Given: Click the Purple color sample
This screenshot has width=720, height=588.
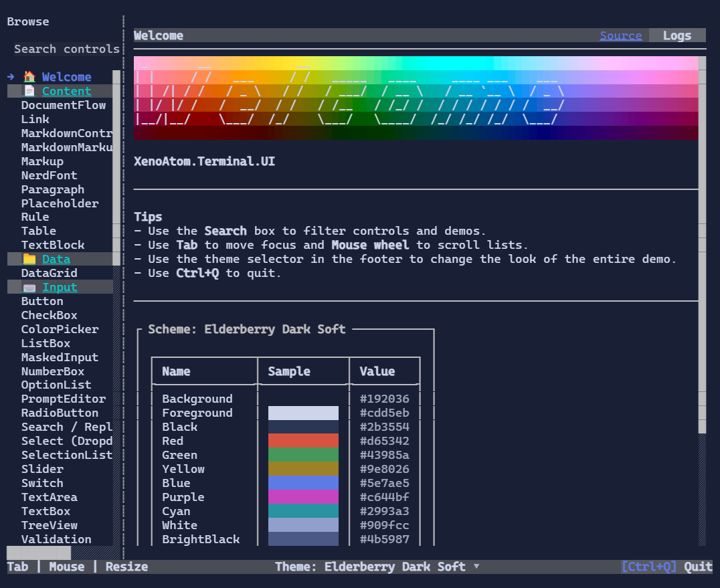Looking at the screenshot, I should coord(303,497).
